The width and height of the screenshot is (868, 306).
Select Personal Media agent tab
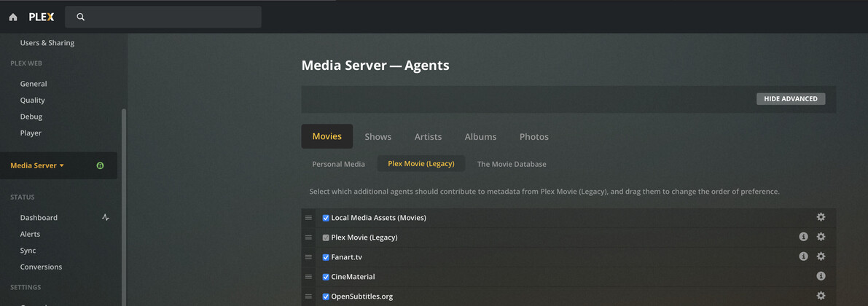[x=339, y=164]
